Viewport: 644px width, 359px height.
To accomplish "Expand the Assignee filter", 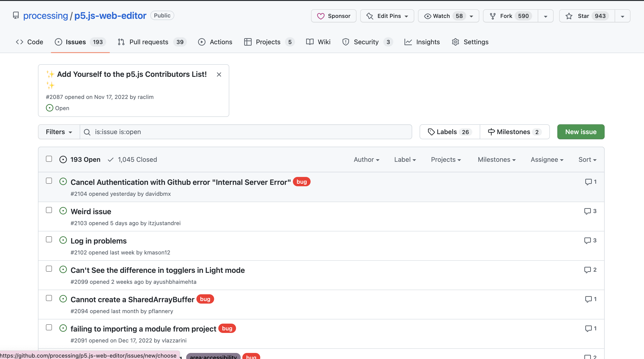I will coord(547,160).
